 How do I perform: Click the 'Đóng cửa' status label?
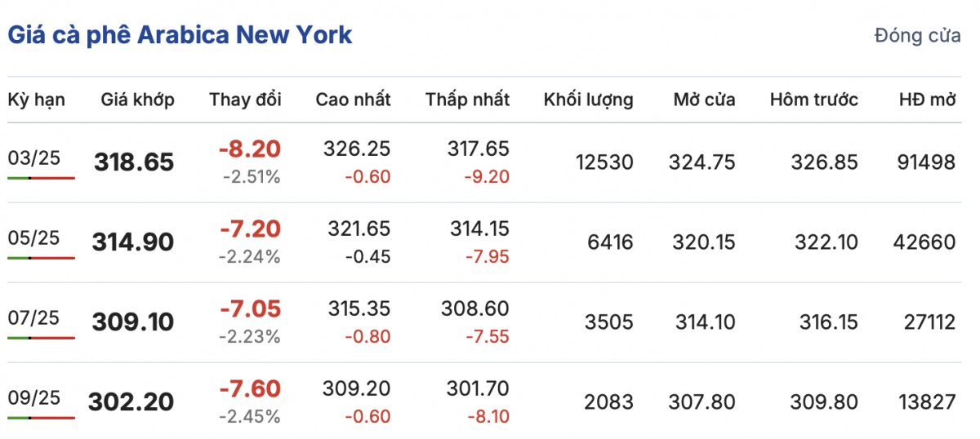pos(916,36)
